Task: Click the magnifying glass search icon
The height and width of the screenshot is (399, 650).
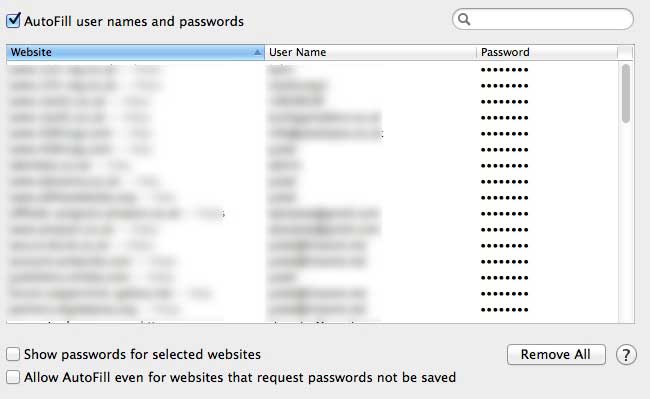Action: pyautogui.click(x=464, y=19)
